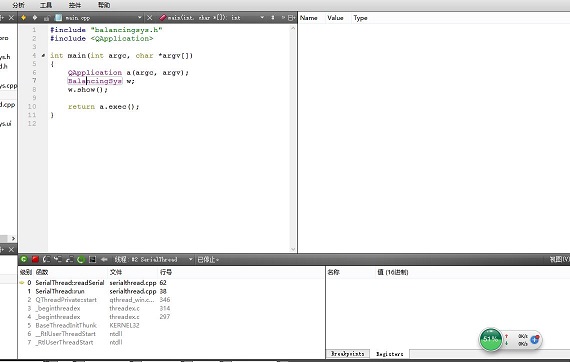Viewport: 570px width, 362px height.
Task: Click the green 51% memory widget
Action: pos(490,339)
